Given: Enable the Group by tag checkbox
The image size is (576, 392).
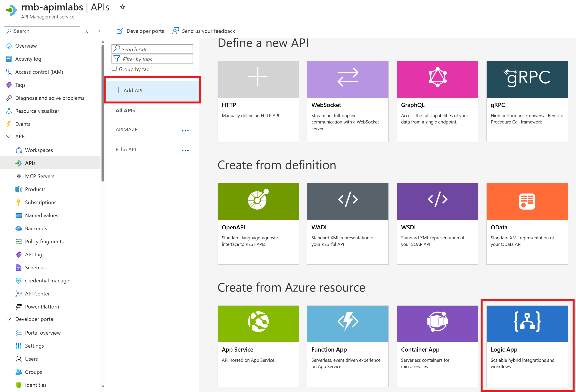Looking at the screenshot, I should tap(114, 69).
